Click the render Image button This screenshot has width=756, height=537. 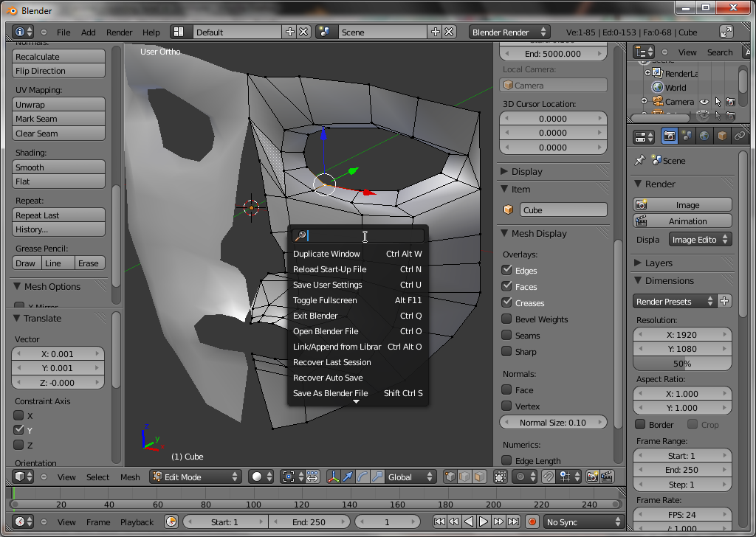point(682,204)
